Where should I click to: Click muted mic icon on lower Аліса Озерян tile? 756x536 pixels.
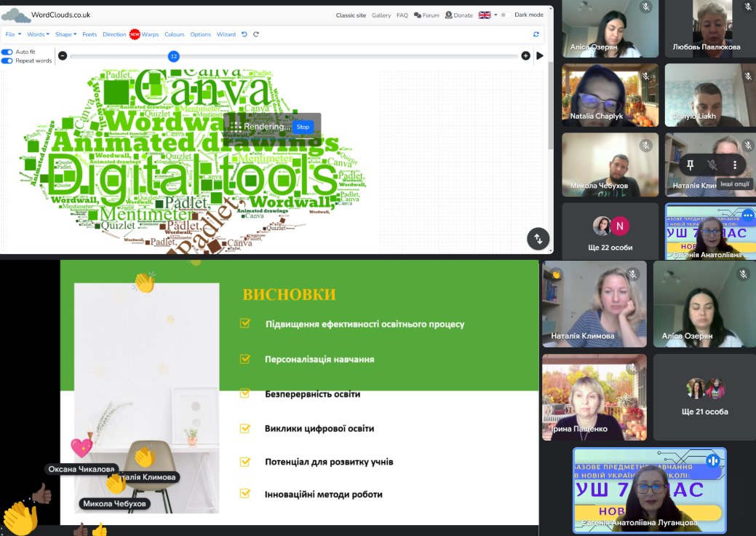pos(744,275)
